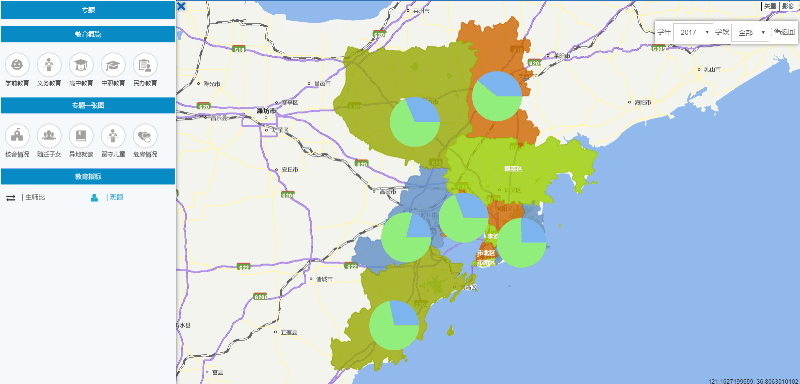Close the side panel with X

tap(181, 6)
